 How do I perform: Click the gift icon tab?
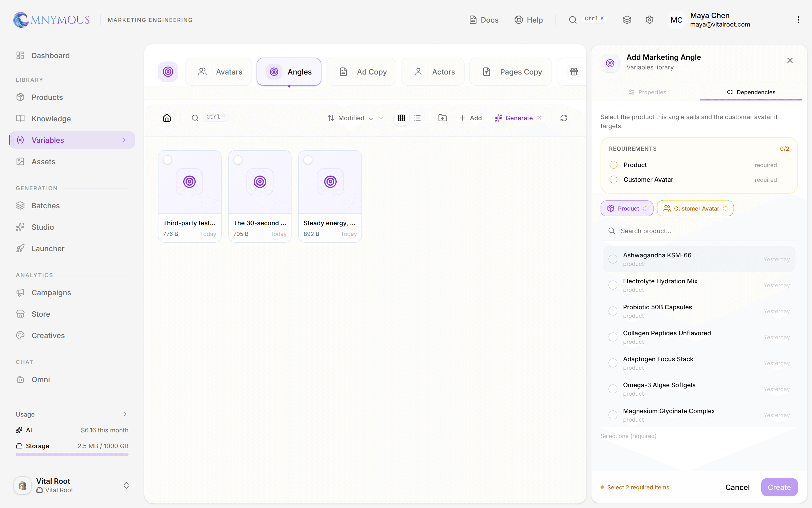pos(574,72)
